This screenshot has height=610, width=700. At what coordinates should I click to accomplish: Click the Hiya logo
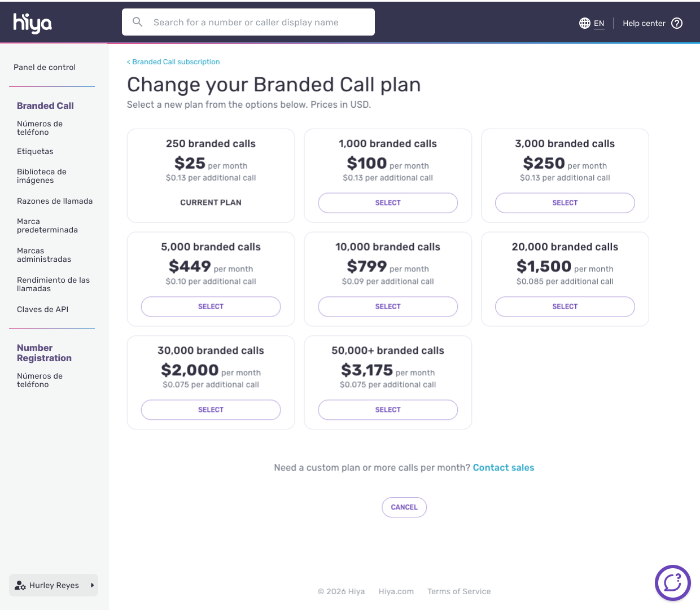pyautogui.click(x=33, y=23)
